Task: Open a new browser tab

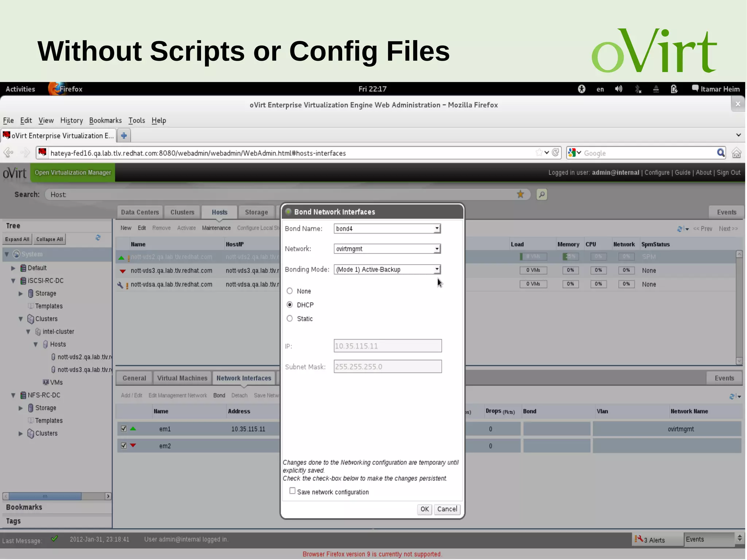Action: [124, 136]
